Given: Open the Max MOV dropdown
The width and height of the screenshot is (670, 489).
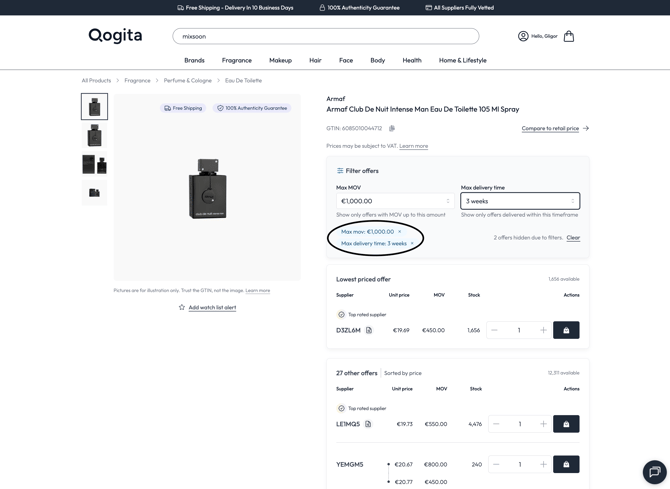Looking at the screenshot, I should coord(394,201).
